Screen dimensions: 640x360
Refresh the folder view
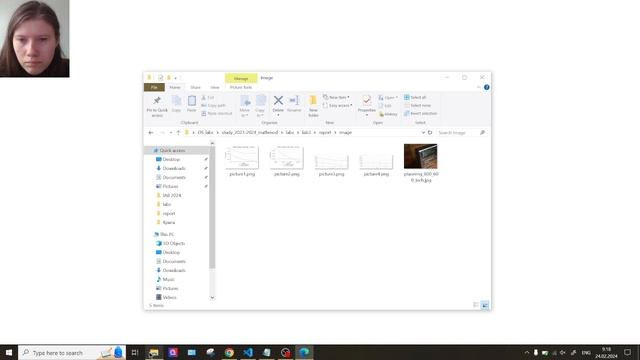click(x=430, y=133)
